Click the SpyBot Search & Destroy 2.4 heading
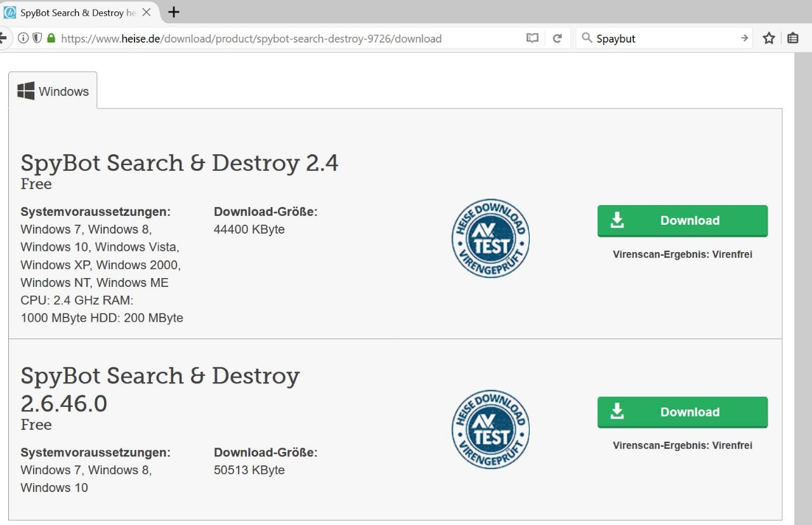812x525 pixels. (180, 163)
